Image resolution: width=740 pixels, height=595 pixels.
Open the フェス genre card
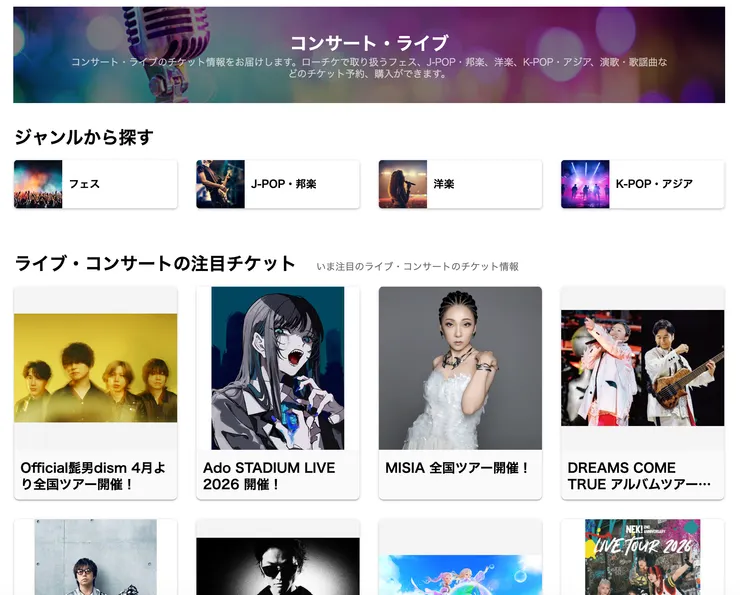(96, 184)
